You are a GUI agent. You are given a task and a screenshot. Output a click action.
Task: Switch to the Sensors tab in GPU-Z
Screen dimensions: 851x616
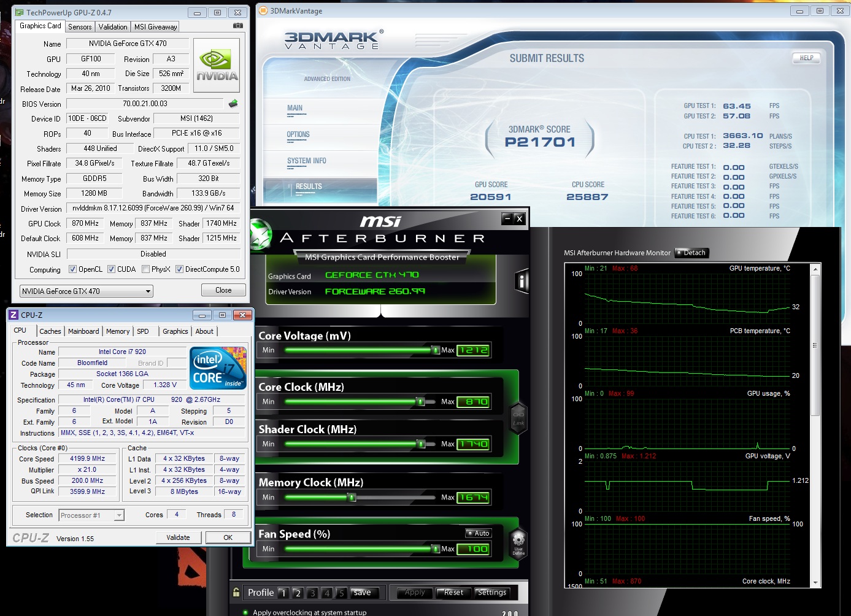coord(80,26)
